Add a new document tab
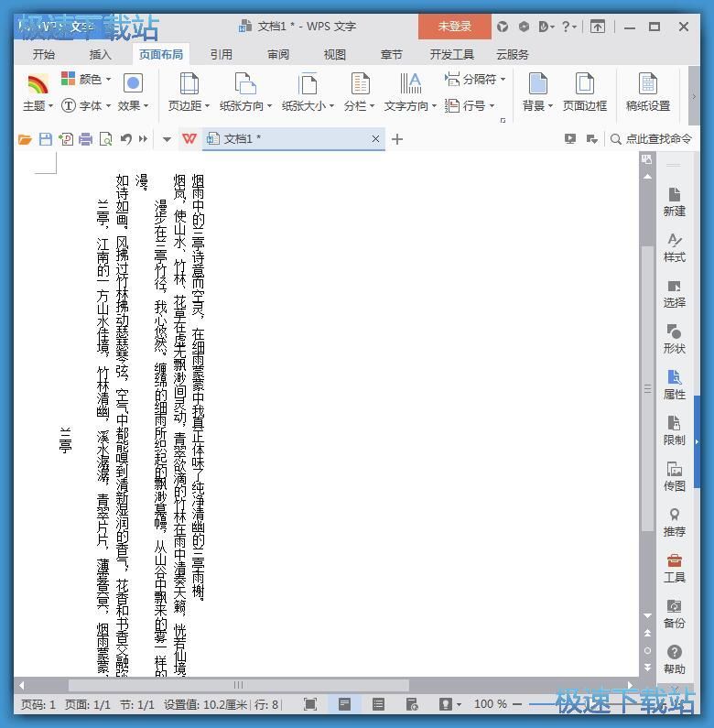The height and width of the screenshot is (728, 714). coord(397,139)
